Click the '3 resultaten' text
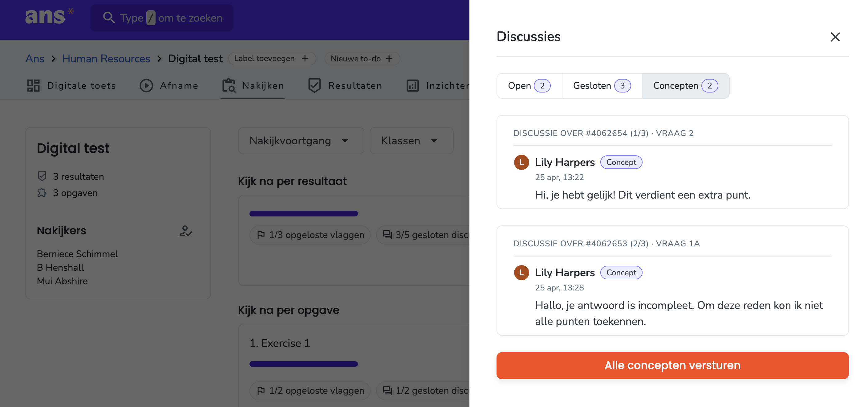Viewport: 868px width, 407px height. pos(78,176)
